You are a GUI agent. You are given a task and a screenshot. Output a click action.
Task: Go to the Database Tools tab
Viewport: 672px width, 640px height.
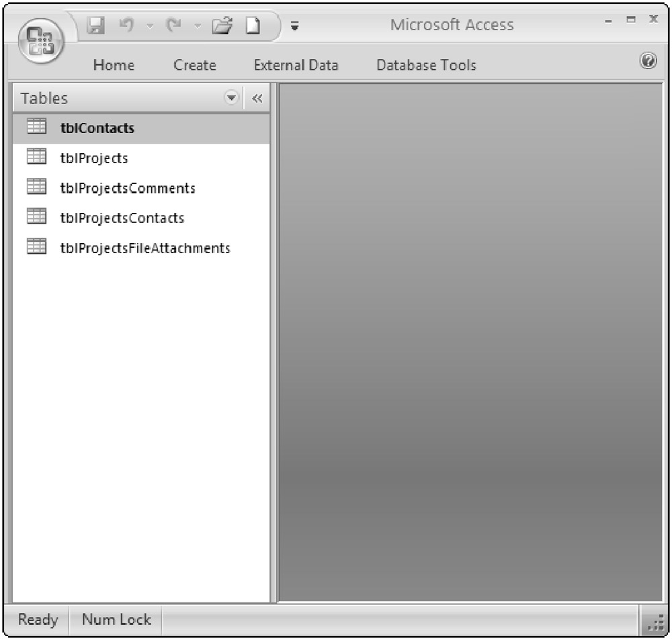(x=426, y=65)
